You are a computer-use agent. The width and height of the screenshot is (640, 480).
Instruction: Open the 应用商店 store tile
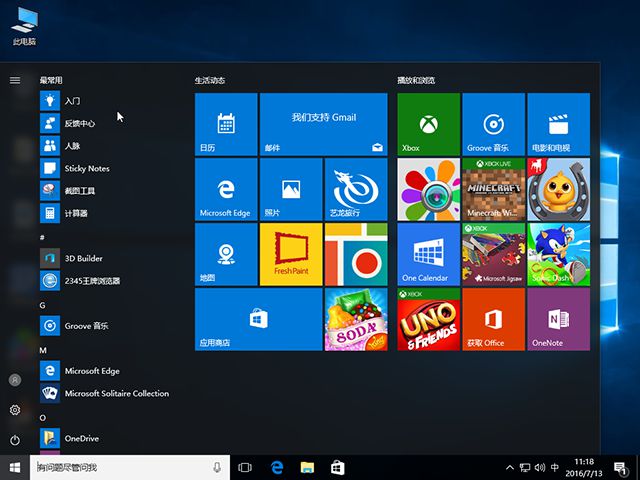pyautogui.click(x=258, y=319)
